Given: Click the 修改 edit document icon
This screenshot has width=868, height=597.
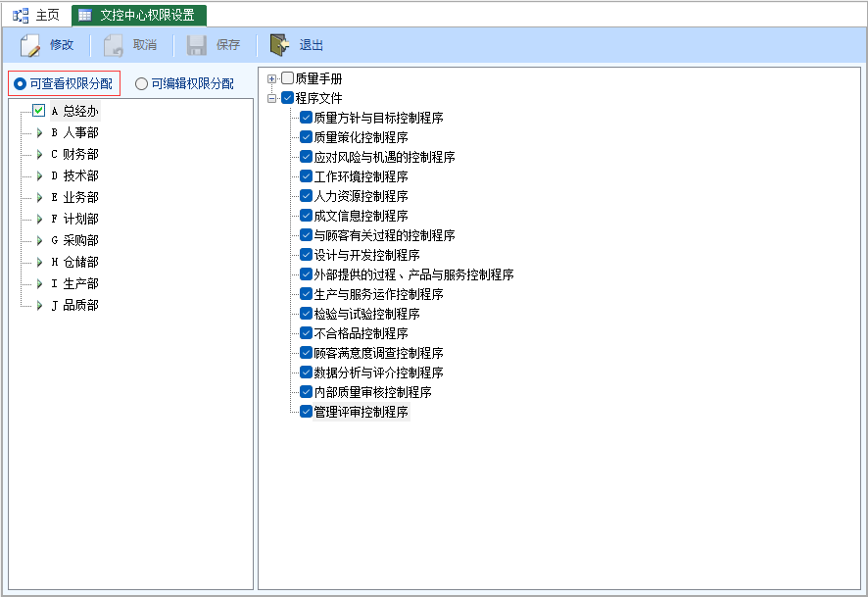Looking at the screenshot, I should 30,45.
